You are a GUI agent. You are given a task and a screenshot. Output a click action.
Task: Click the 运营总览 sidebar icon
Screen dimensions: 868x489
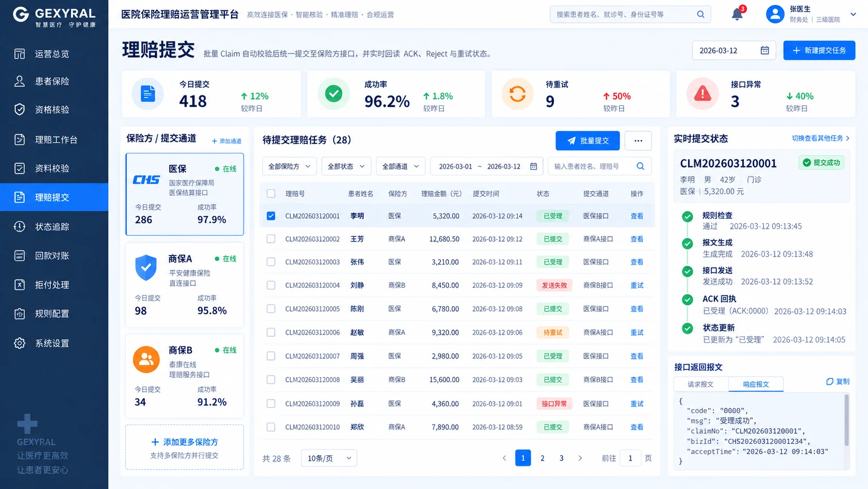[20, 54]
